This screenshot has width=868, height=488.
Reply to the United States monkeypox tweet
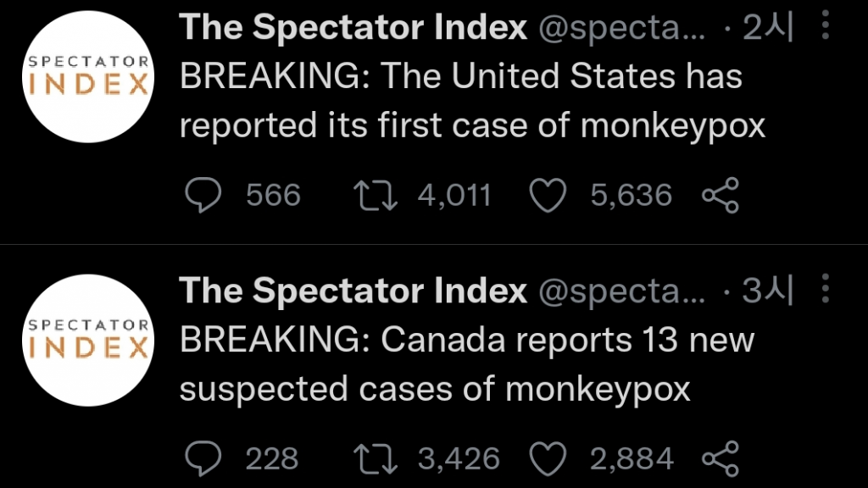click(x=203, y=196)
